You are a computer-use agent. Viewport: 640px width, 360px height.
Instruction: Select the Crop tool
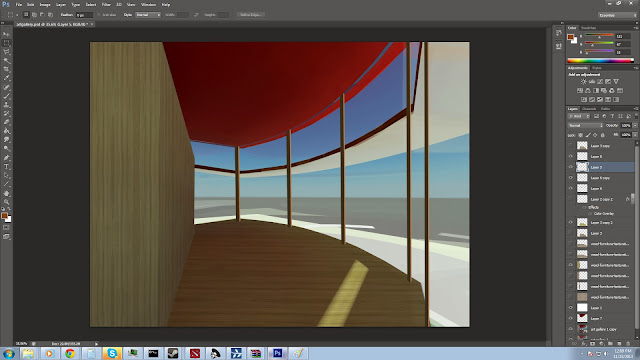coord(6,69)
